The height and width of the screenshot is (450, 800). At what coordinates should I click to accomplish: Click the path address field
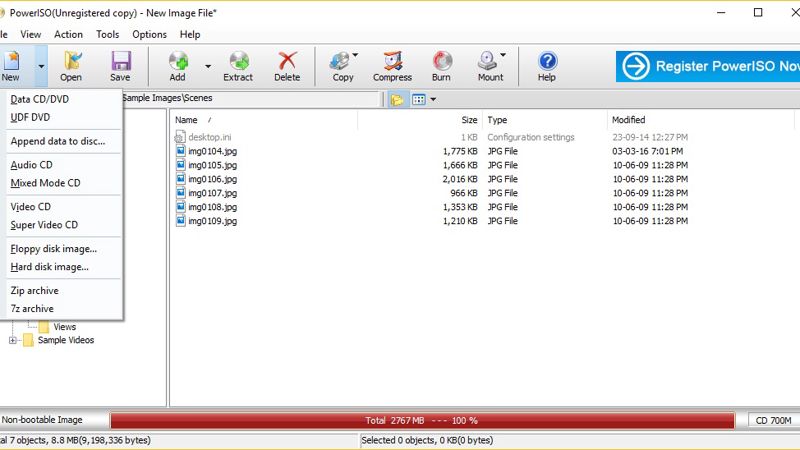[x=252, y=98]
